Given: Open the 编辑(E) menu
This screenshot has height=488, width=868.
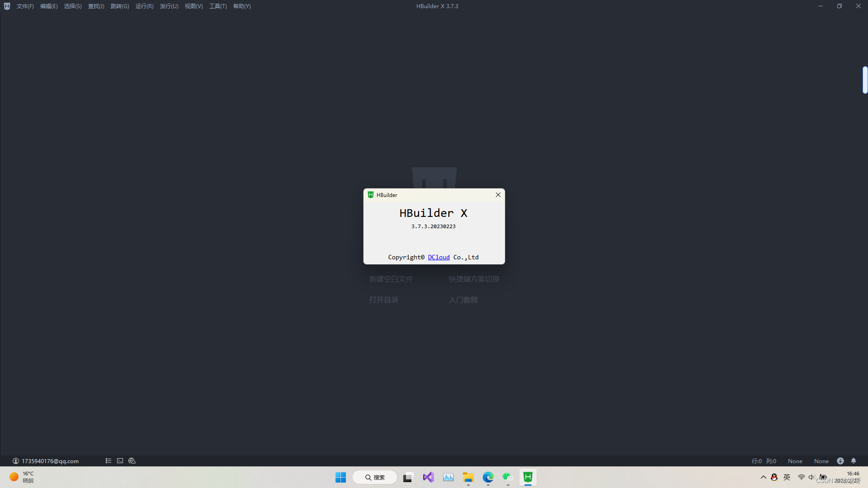Looking at the screenshot, I should [49, 6].
